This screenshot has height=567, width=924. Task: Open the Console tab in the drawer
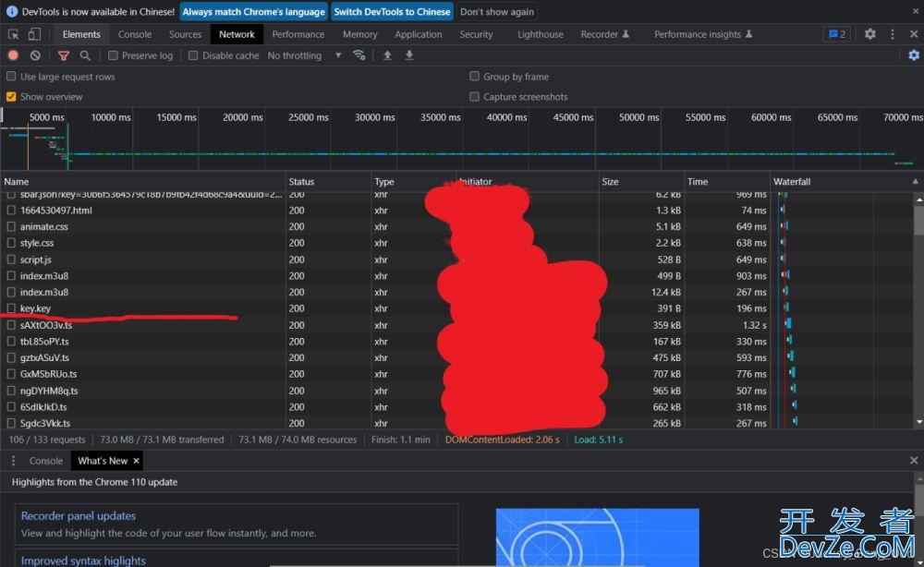[x=46, y=461]
